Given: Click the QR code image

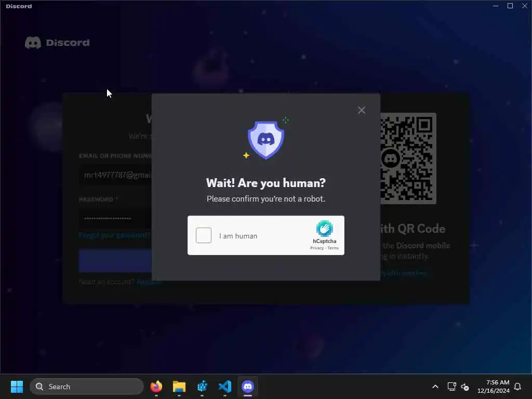Looking at the screenshot, I should tap(408, 158).
